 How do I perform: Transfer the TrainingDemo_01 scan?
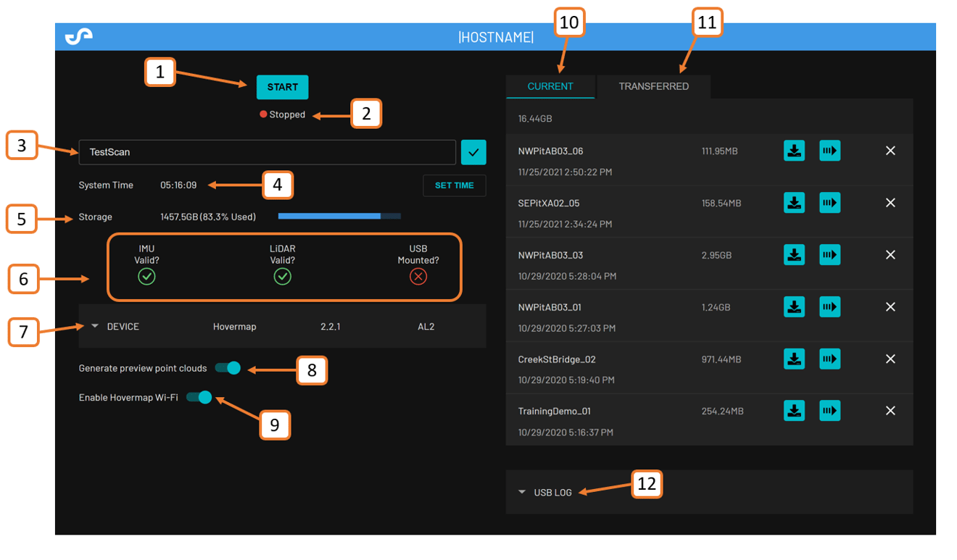830,411
